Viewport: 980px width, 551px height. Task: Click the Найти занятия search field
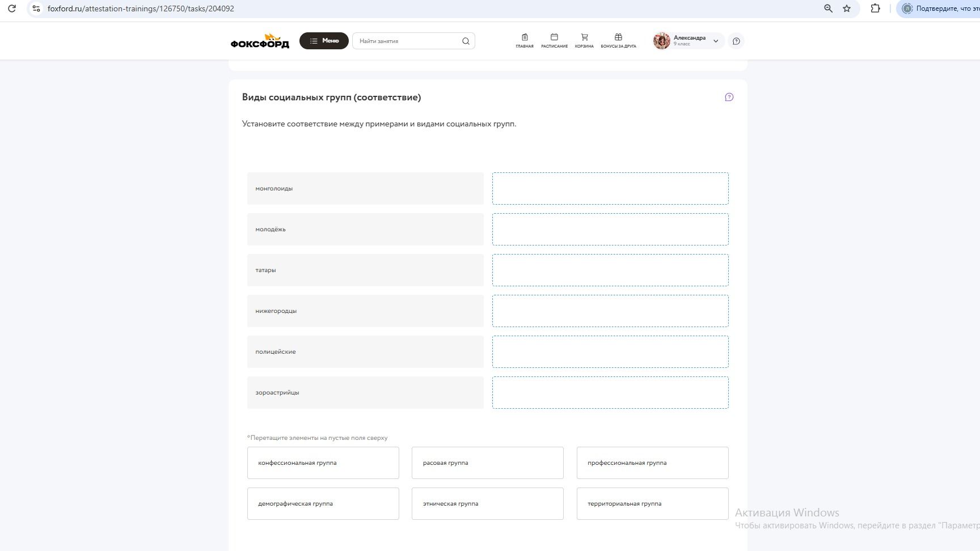(x=408, y=41)
